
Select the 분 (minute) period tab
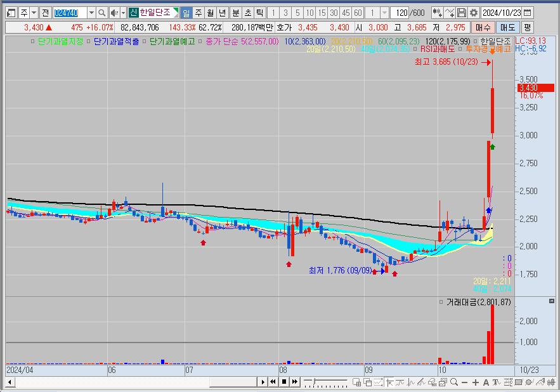coord(236,13)
